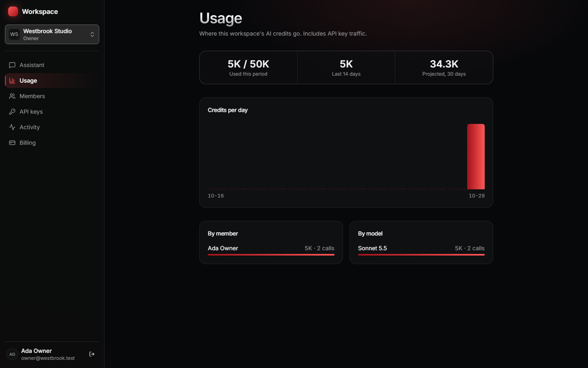Click the Activity pulse icon
The width and height of the screenshot is (588, 368).
click(x=12, y=127)
